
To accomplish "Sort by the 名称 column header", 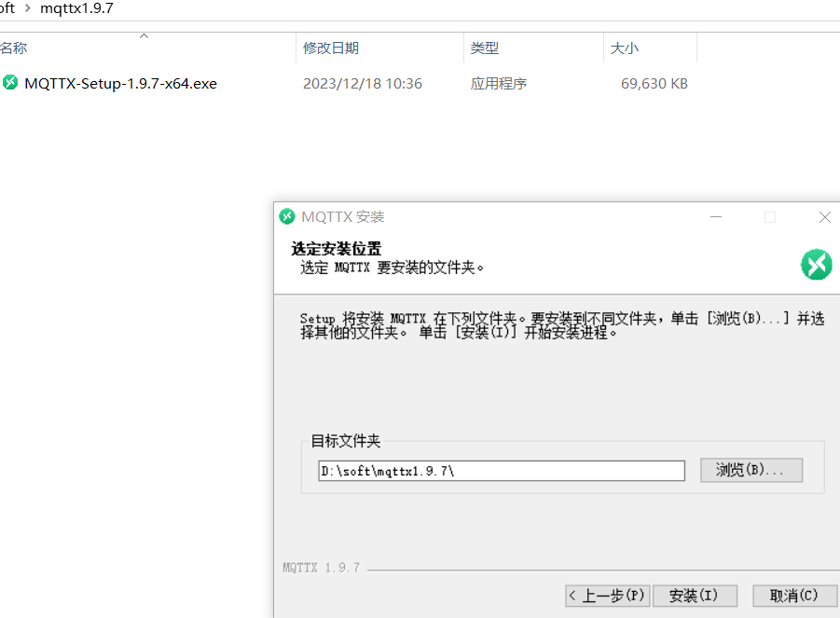I will 14,48.
